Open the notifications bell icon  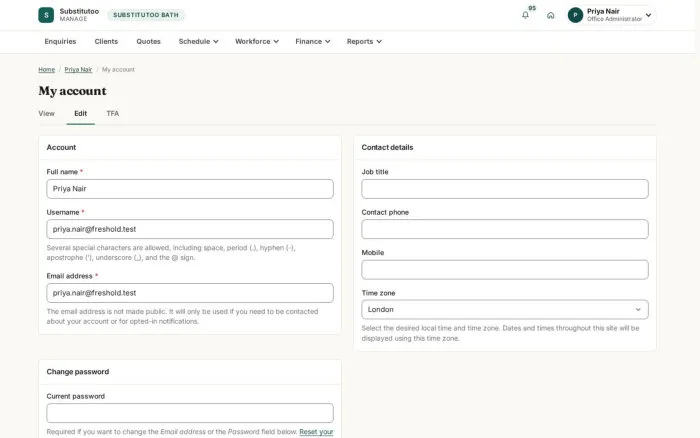[x=525, y=15]
